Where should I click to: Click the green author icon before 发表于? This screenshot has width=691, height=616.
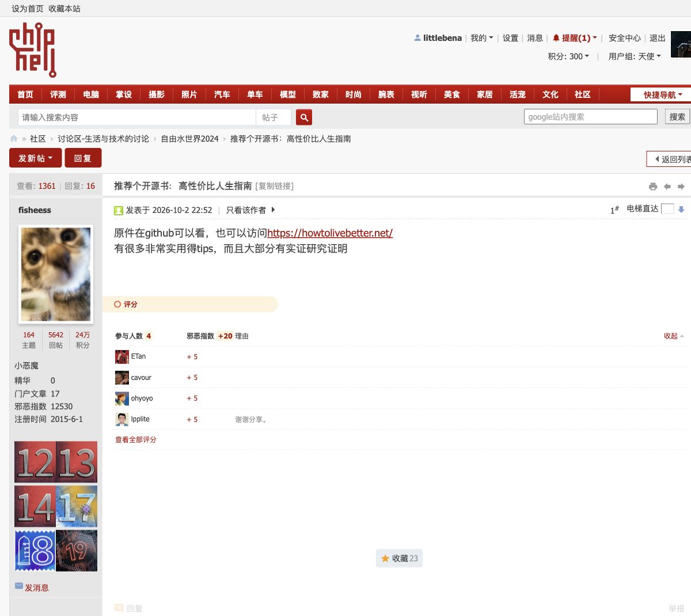click(x=119, y=211)
